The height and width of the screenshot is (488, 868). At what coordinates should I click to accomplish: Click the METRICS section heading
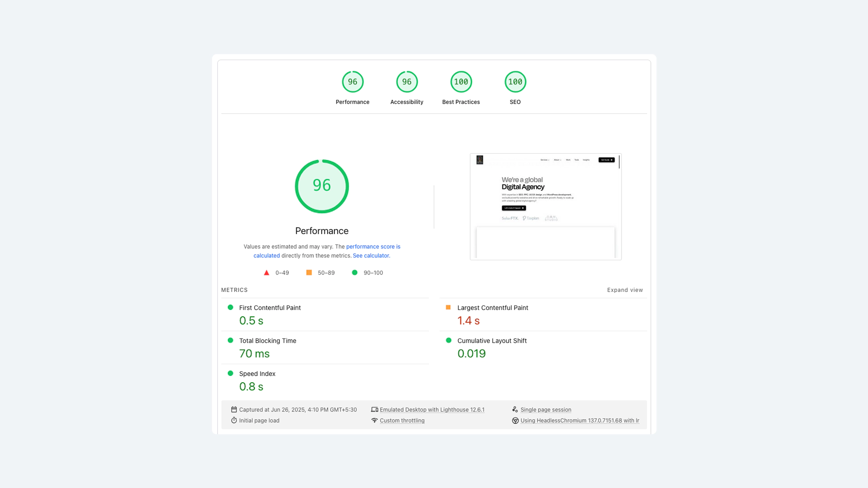pos(234,290)
